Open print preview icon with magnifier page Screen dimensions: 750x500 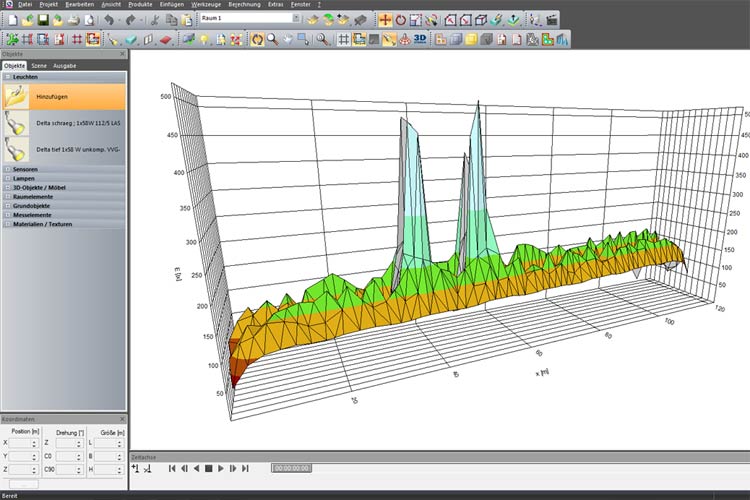click(89, 20)
